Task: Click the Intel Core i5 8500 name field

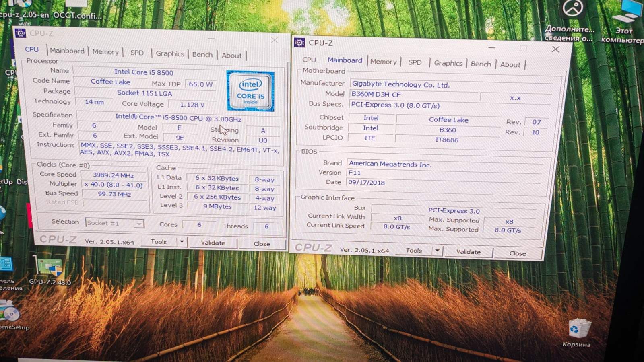Action: (144, 72)
